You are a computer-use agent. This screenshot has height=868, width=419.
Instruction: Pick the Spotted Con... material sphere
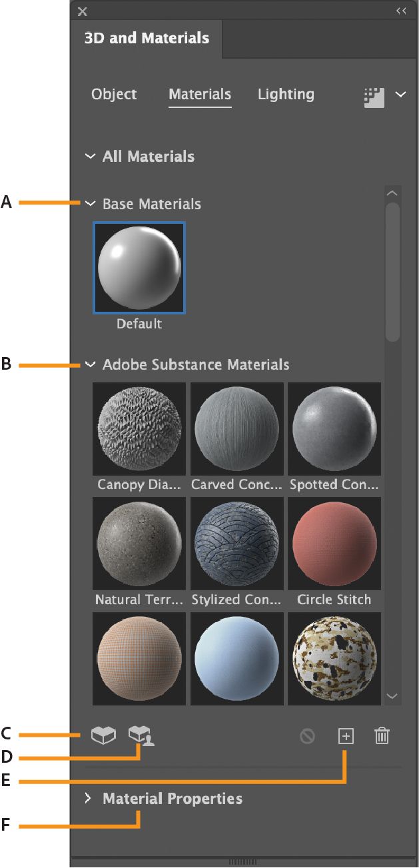pyautogui.click(x=334, y=428)
